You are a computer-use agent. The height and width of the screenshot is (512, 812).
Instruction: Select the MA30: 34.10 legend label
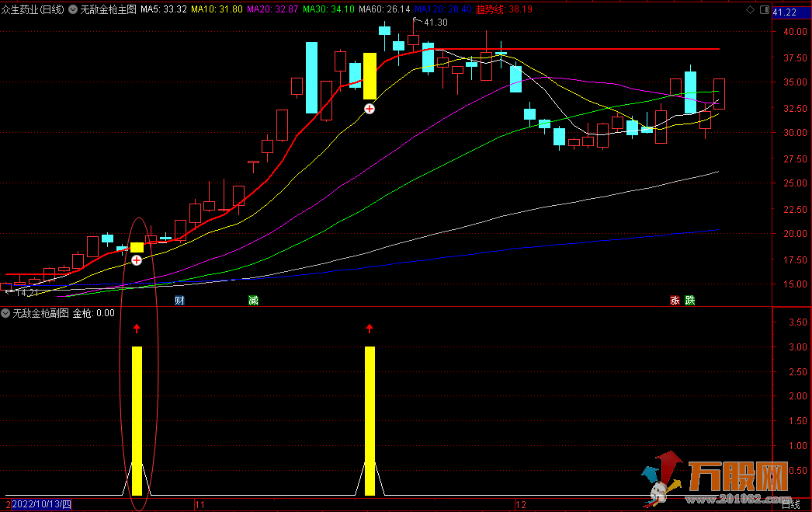pyautogui.click(x=329, y=9)
